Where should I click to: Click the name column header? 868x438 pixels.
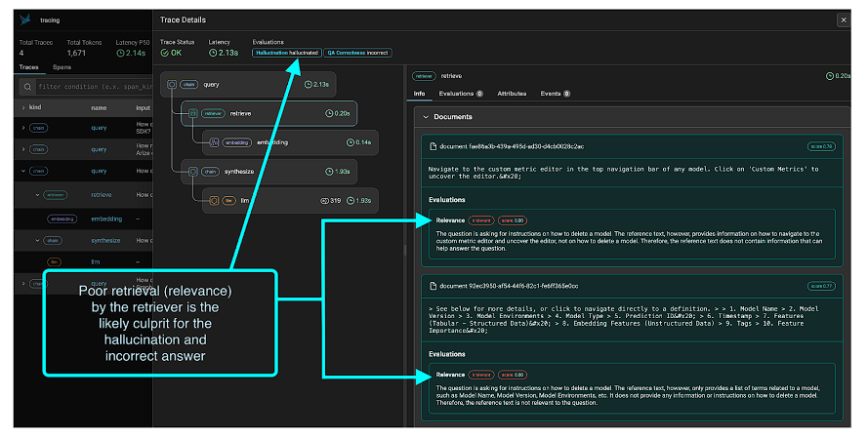coord(99,108)
